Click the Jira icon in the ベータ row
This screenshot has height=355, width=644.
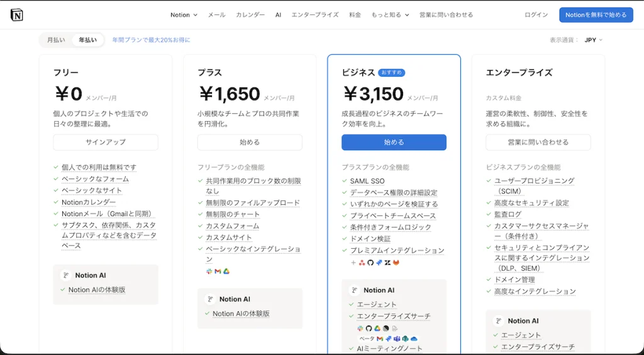(389, 339)
